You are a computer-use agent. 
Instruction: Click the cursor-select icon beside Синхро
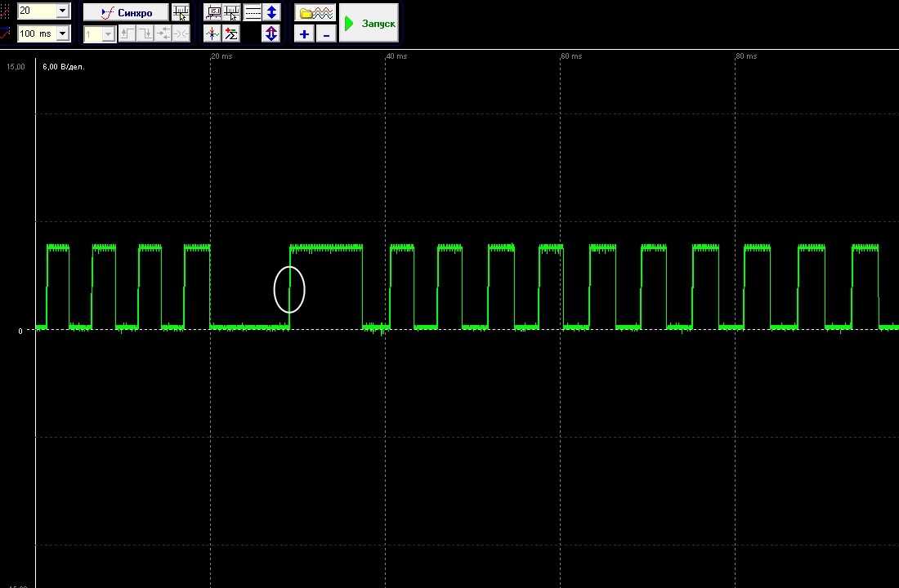coord(181,13)
